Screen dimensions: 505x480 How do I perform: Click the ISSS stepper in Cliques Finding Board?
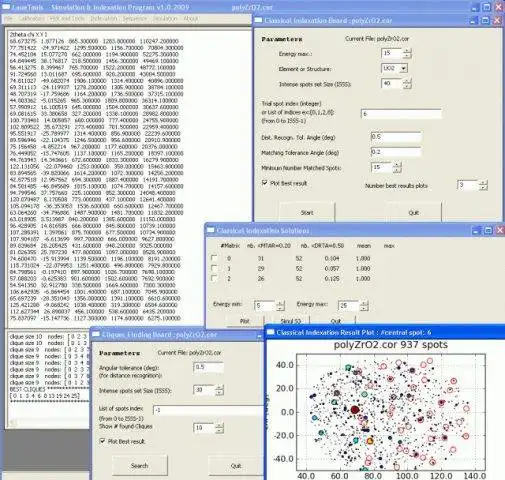coord(219,390)
